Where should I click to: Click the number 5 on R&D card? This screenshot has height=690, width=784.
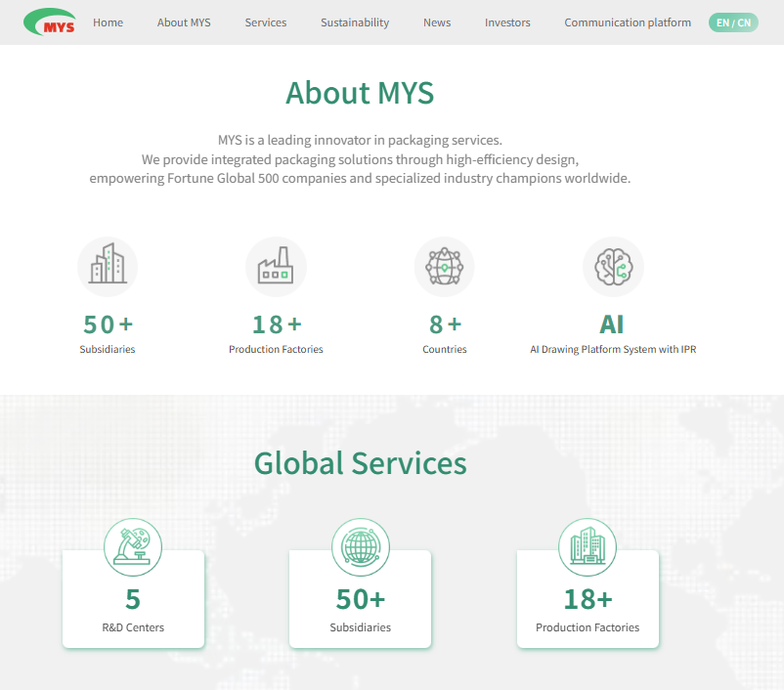[x=133, y=599]
